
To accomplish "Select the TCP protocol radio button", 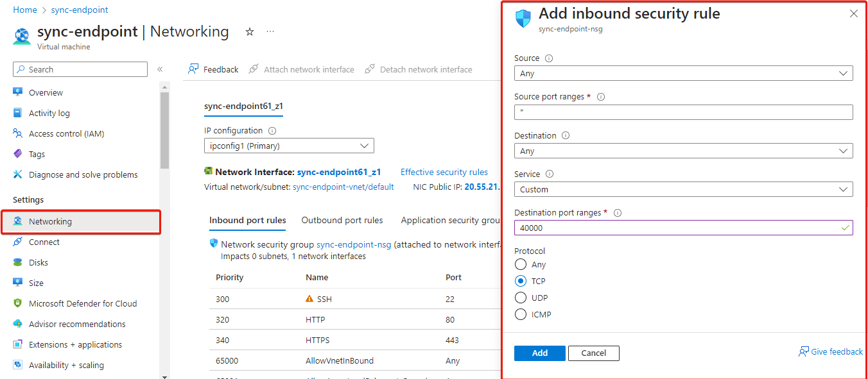I will [x=521, y=281].
